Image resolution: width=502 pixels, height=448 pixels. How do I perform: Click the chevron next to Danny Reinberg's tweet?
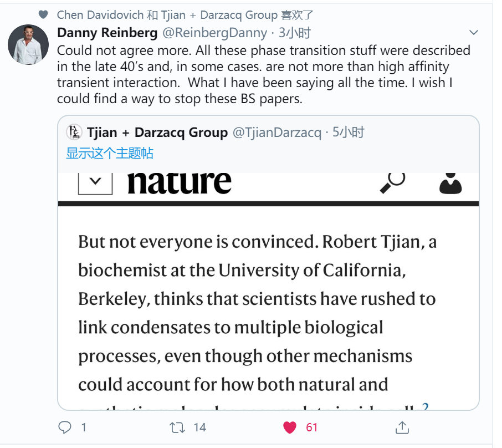[x=474, y=33]
